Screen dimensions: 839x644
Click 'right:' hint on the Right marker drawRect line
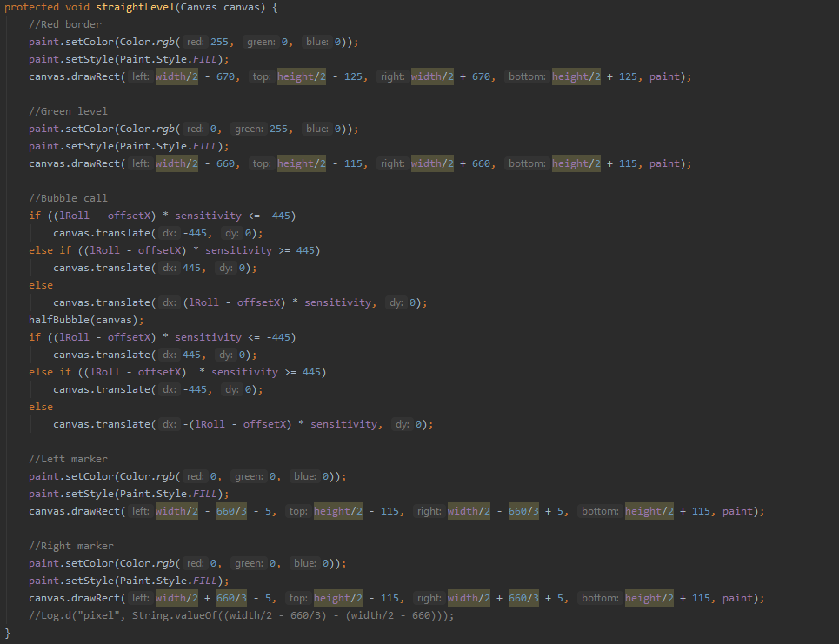[429, 598]
